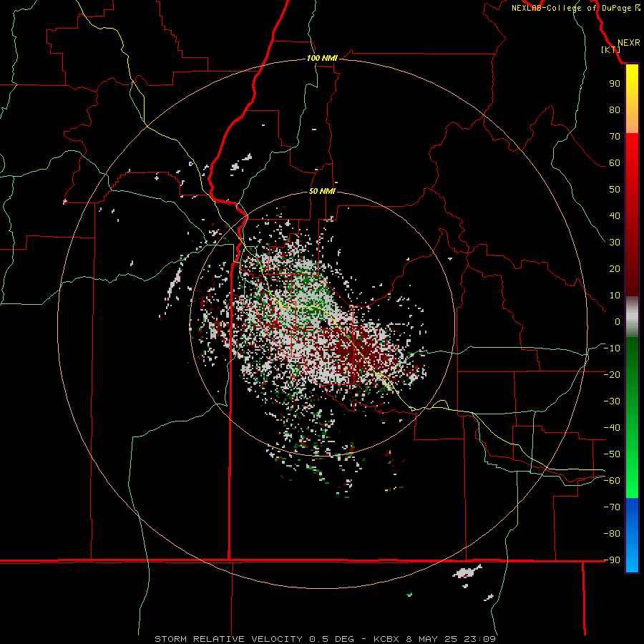Click the positive "60" scale value
Screen dimensions: 644x644
pos(615,163)
